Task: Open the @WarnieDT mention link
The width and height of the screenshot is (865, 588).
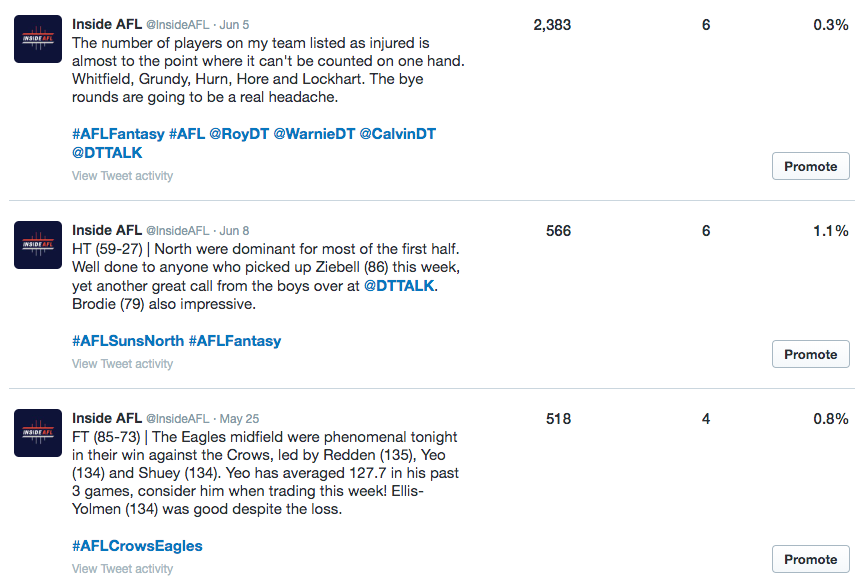Action: point(314,134)
